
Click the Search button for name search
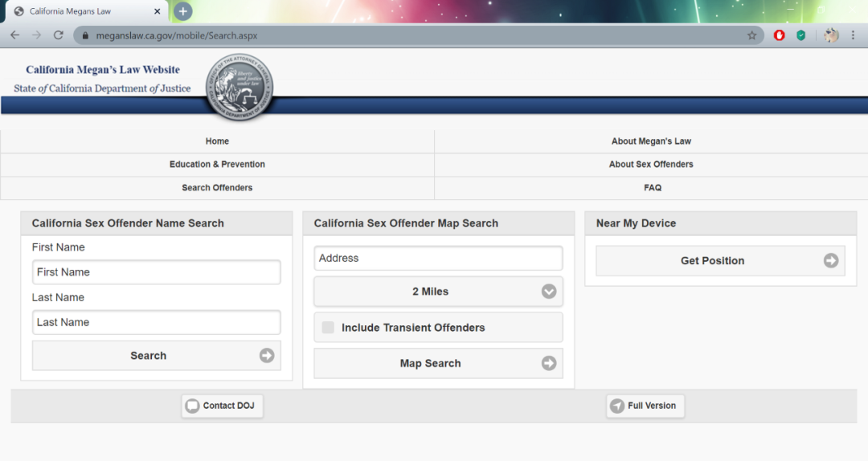click(x=156, y=355)
